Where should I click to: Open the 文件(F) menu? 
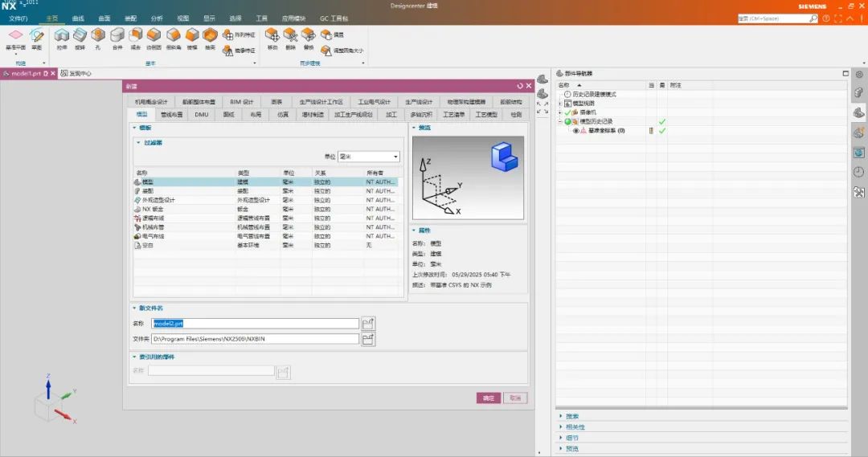click(x=18, y=18)
